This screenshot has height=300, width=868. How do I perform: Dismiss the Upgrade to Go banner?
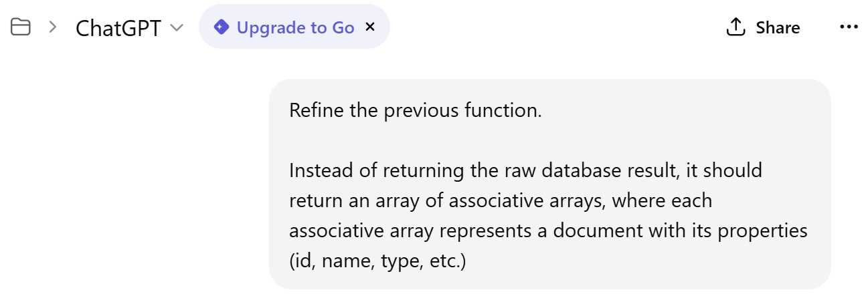click(370, 27)
